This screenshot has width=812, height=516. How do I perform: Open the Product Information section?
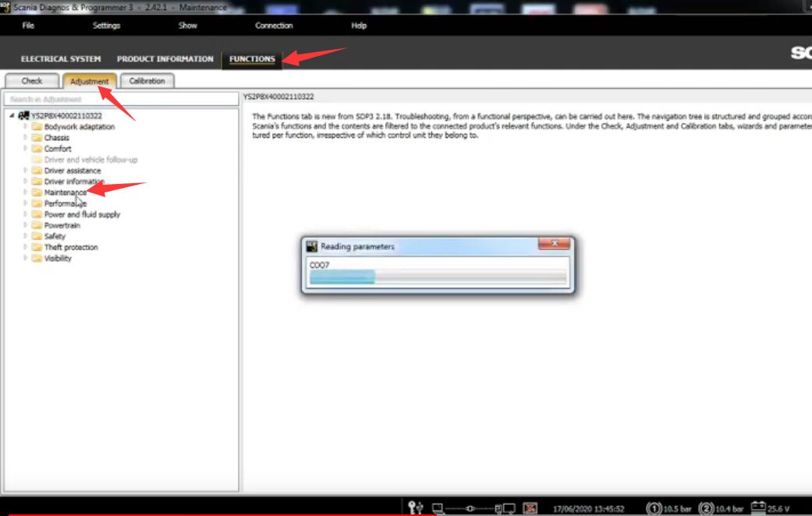pos(165,59)
